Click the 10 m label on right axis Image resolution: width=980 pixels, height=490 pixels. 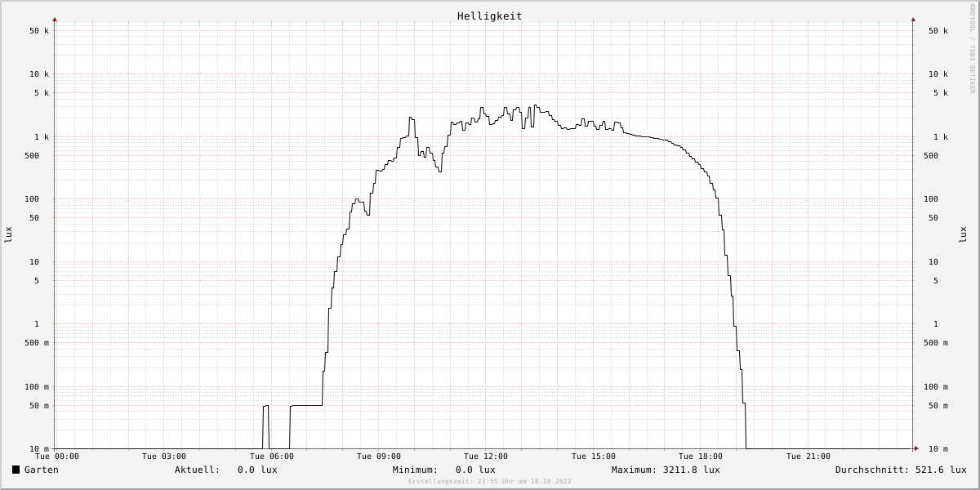[x=938, y=449]
